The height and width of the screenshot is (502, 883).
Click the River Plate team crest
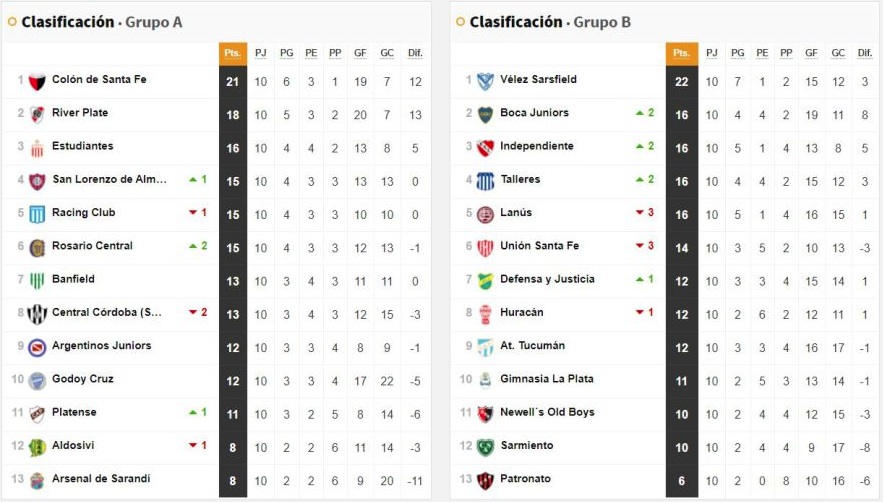coord(37,114)
